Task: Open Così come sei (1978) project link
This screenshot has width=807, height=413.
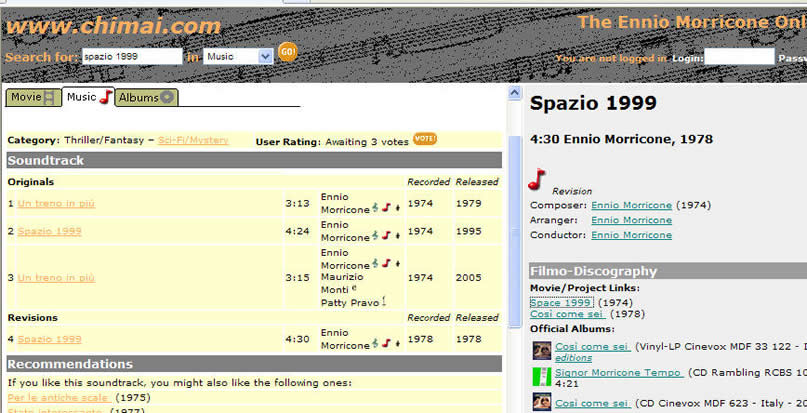Action: (x=568, y=314)
